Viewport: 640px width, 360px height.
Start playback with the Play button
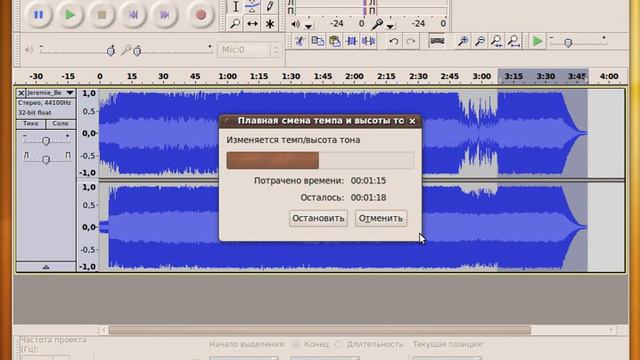(x=70, y=15)
